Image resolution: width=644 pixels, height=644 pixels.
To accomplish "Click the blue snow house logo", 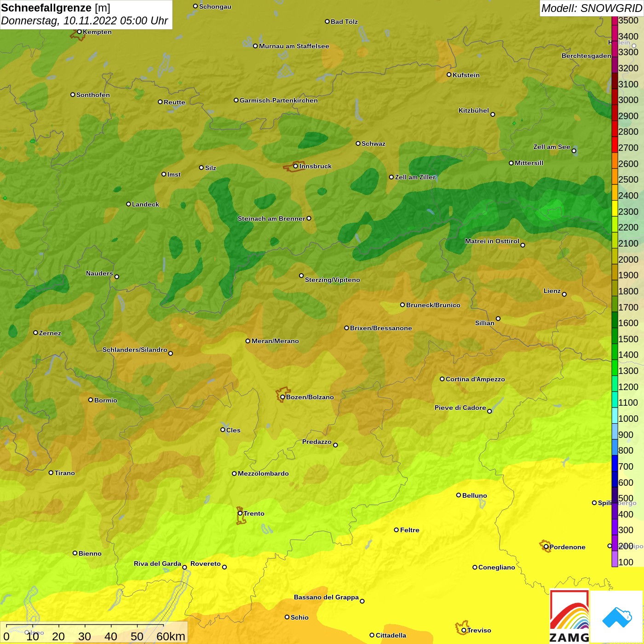I will point(617,616).
